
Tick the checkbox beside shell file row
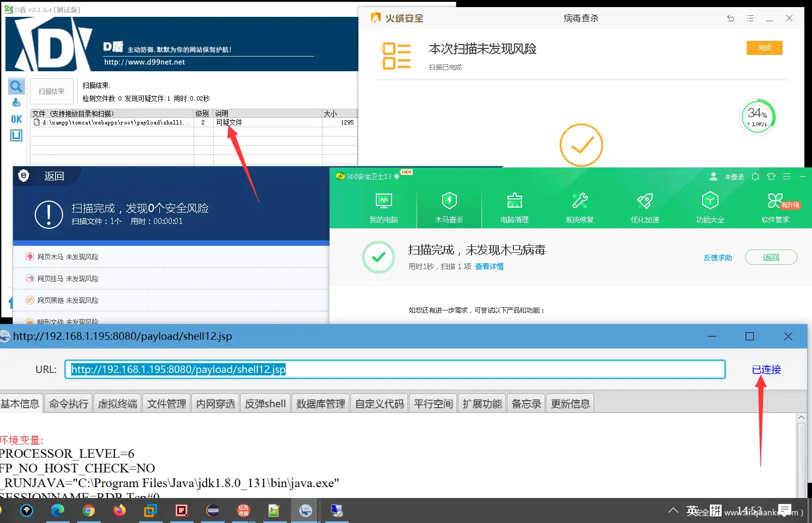(36, 123)
